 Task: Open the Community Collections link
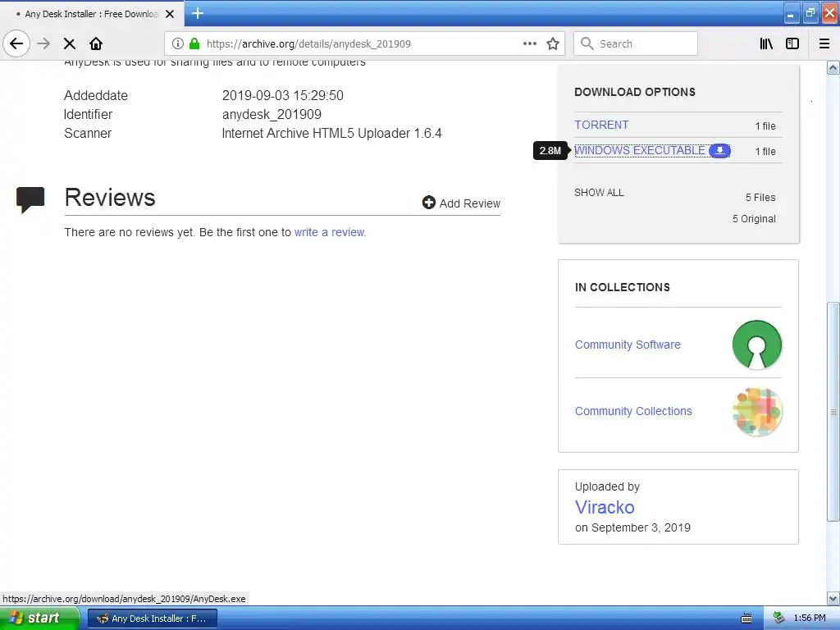(x=633, y=411)
